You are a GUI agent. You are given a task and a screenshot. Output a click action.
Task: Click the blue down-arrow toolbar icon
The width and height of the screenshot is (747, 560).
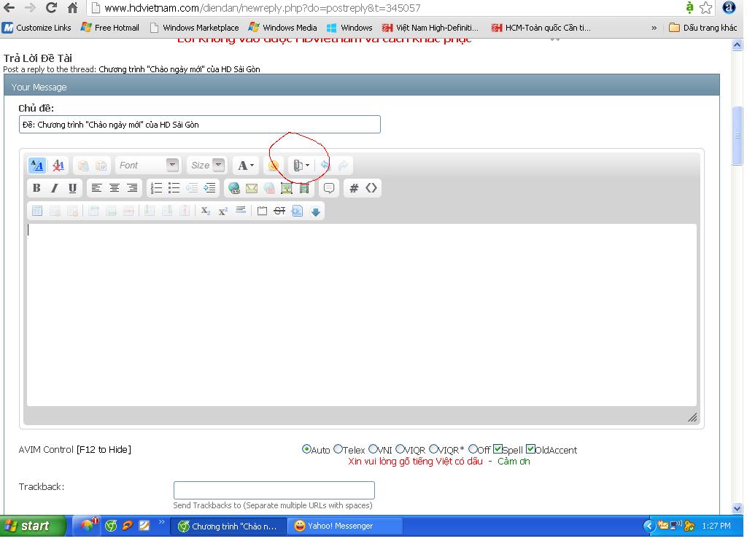315,211
